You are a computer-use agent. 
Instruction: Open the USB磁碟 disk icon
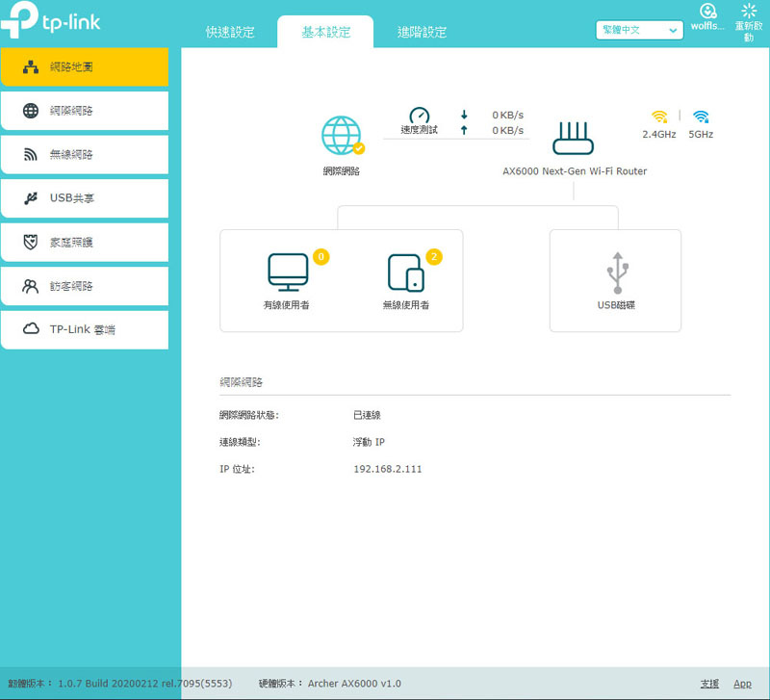click(617, 272)
